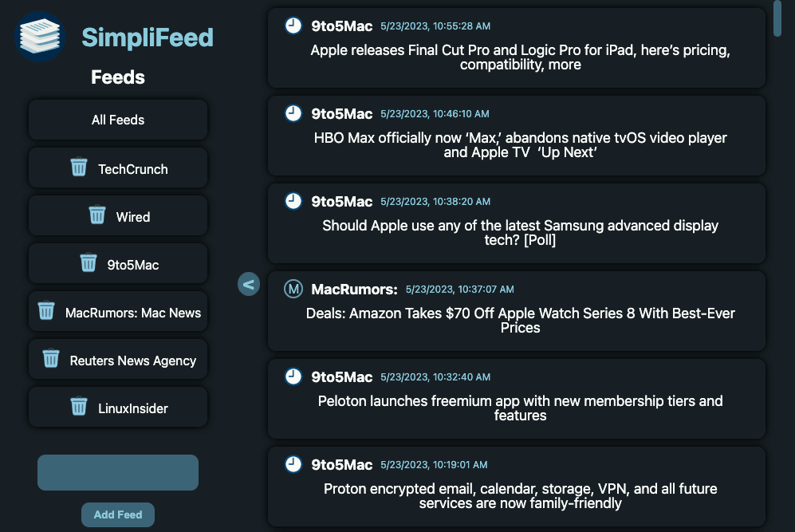This screenshot has height=532, width=795.
Task: Delete MacRumors: Mac News feed trash icon
Action: (46, 311)
